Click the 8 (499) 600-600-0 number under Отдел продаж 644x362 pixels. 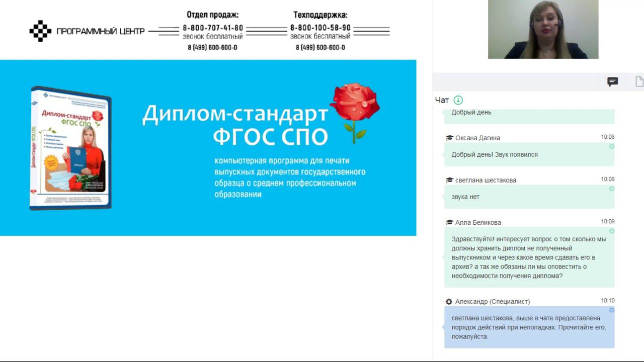point(213,47)
